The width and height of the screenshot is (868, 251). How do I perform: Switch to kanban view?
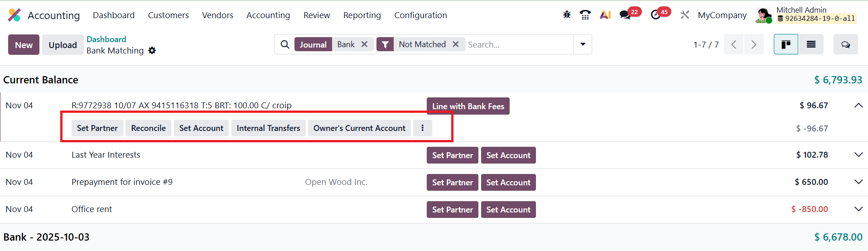pos(786,44)
